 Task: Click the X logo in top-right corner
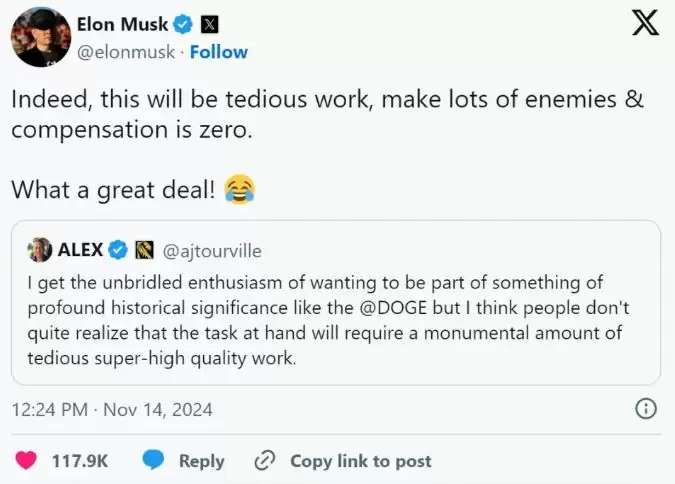tap(645, 24)
